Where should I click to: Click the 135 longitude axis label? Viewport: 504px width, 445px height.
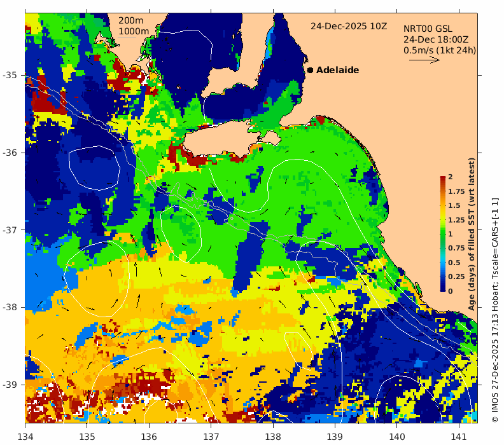click(87, 437)
